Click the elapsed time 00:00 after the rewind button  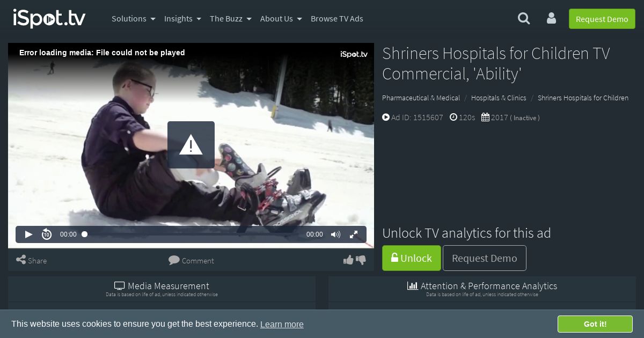[x=68, y=234]
